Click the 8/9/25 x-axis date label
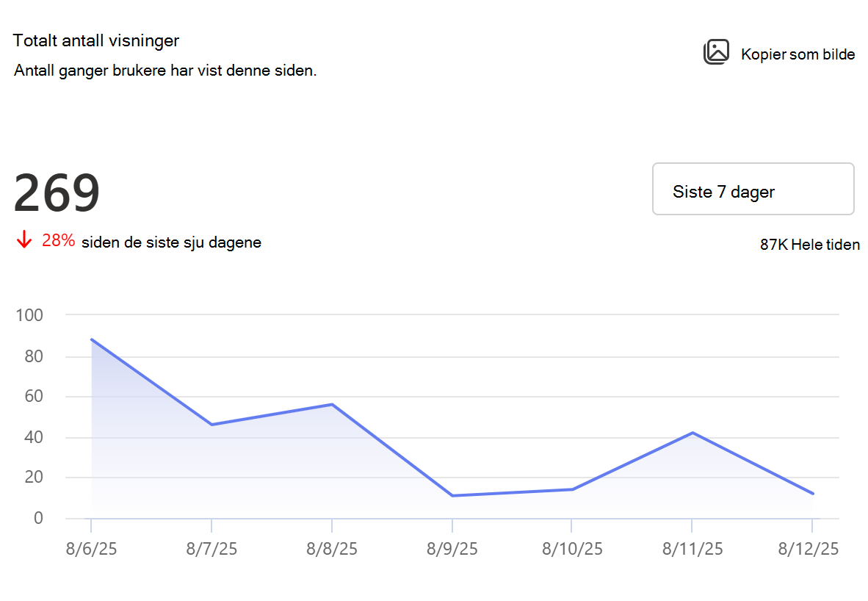Viewport: 868px width, 601px height. coord(452,549)
